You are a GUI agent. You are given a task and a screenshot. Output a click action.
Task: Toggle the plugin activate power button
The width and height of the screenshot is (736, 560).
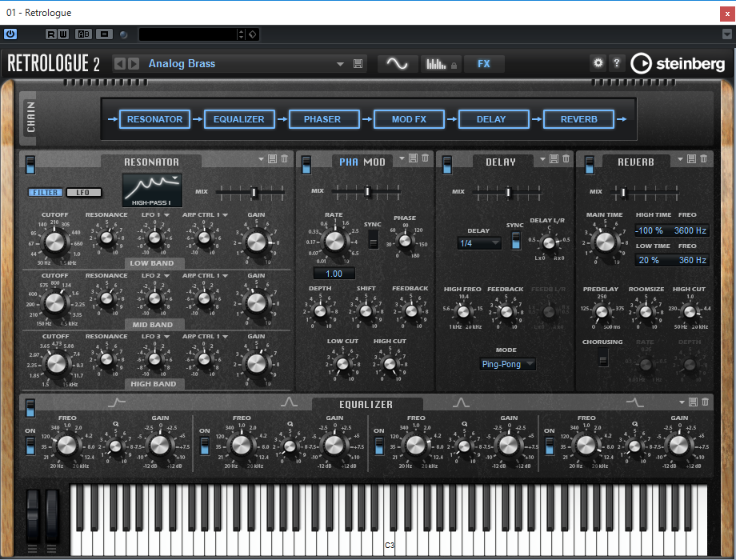pos(10,34)
